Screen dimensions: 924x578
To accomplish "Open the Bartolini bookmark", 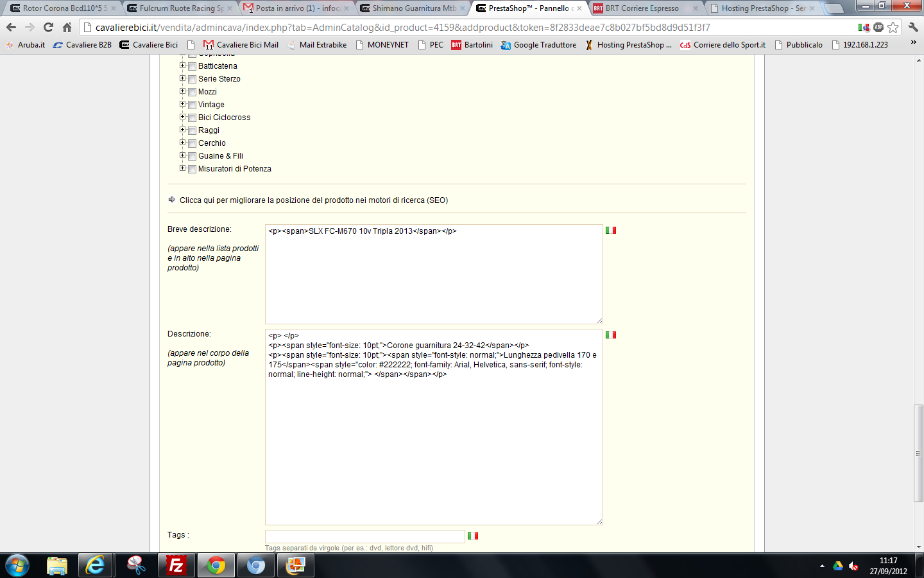I will [x=472, y=45].
